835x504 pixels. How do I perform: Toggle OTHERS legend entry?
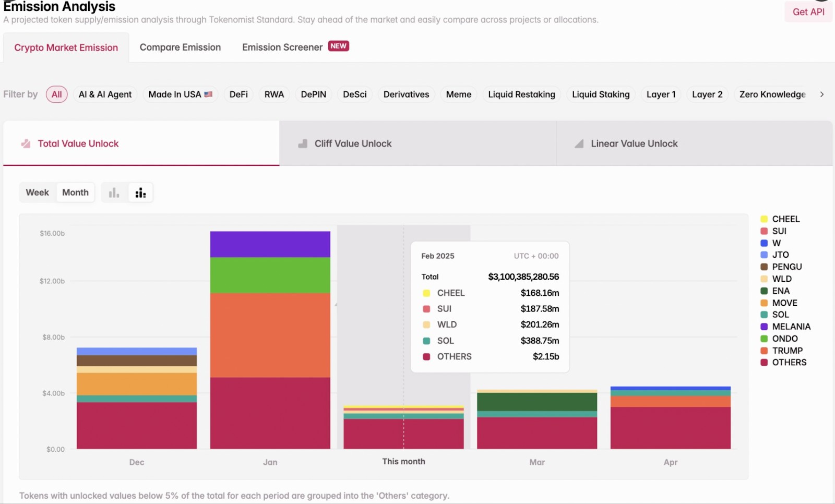click(783, 363)
